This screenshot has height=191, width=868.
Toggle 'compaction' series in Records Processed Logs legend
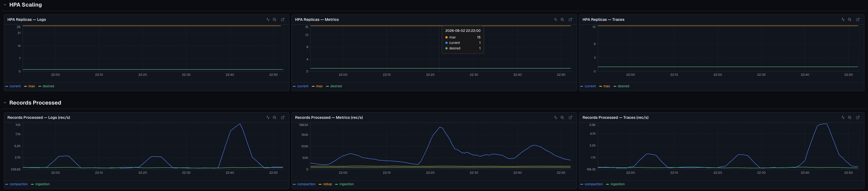[16, 184]
